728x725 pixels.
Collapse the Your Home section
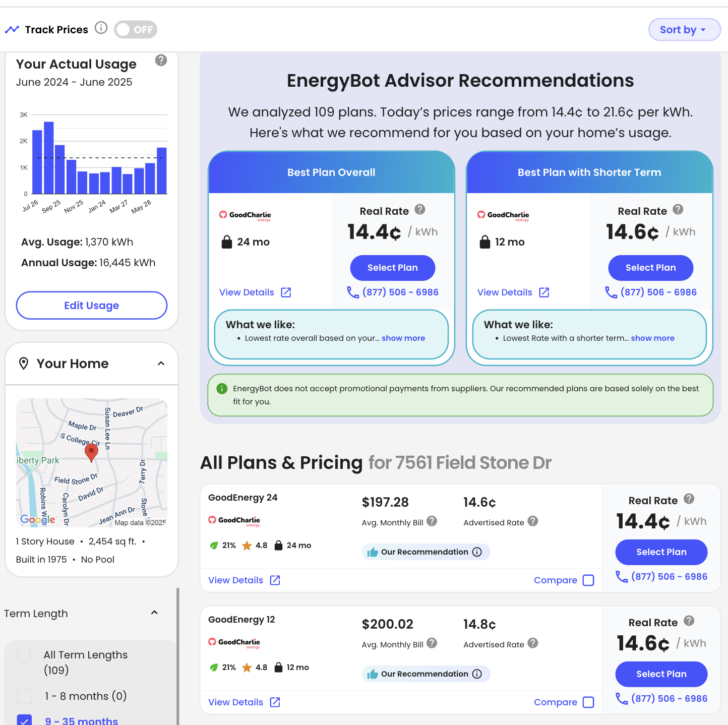pyautogui.click(x=161, y=364)
